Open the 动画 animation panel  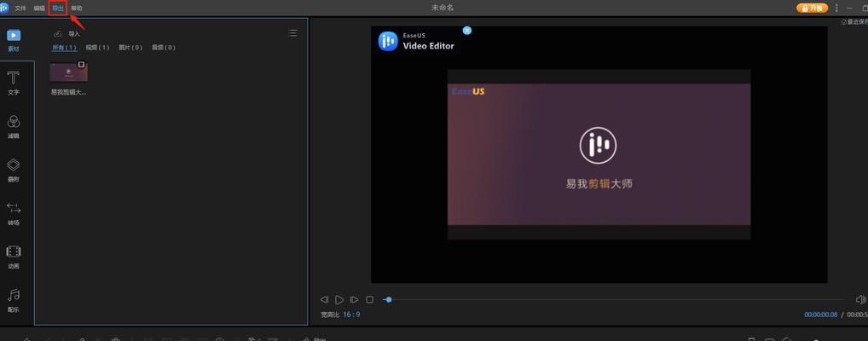pyautogui.click(x=14, y=257)
